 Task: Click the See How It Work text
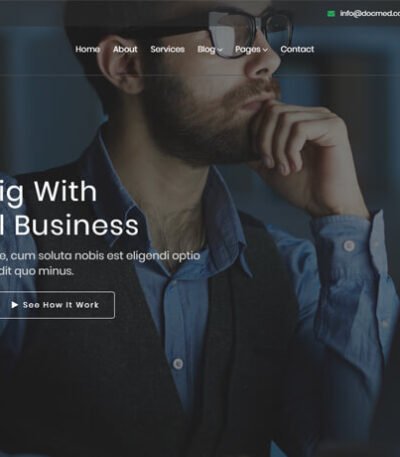tap(61, 305)
